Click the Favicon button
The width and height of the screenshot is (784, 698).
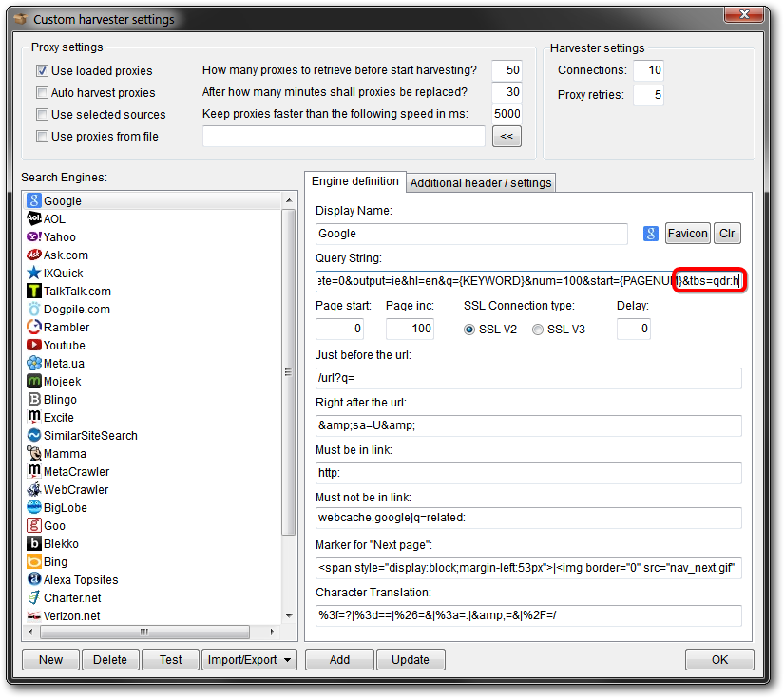click(x=687, y=234)
